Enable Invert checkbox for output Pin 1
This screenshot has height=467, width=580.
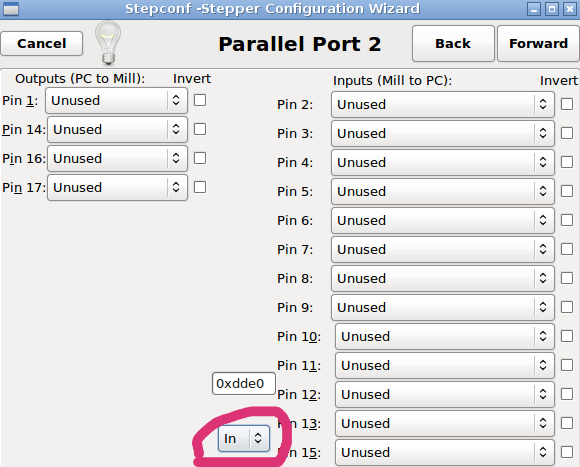(x=200, y=100)
